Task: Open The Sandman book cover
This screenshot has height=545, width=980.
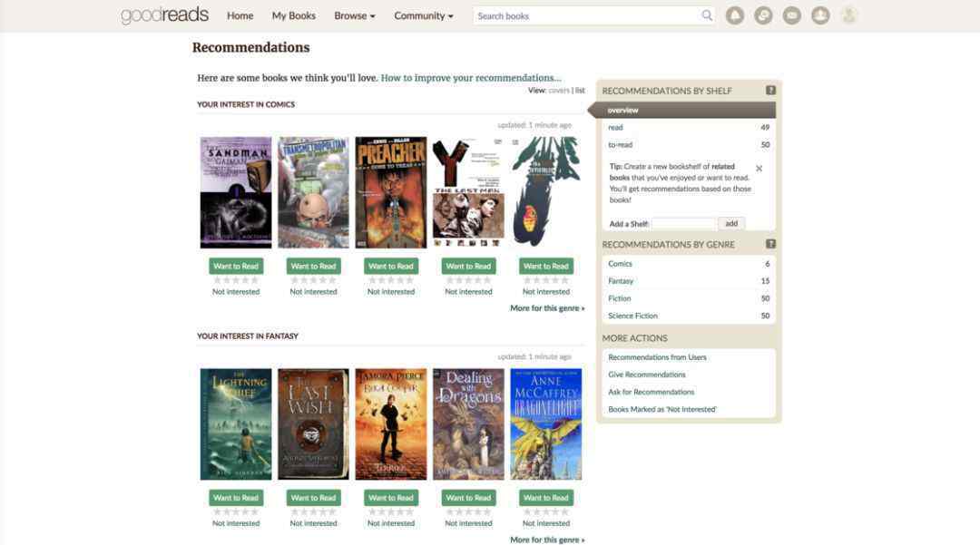Action: [x=236, y=192]
